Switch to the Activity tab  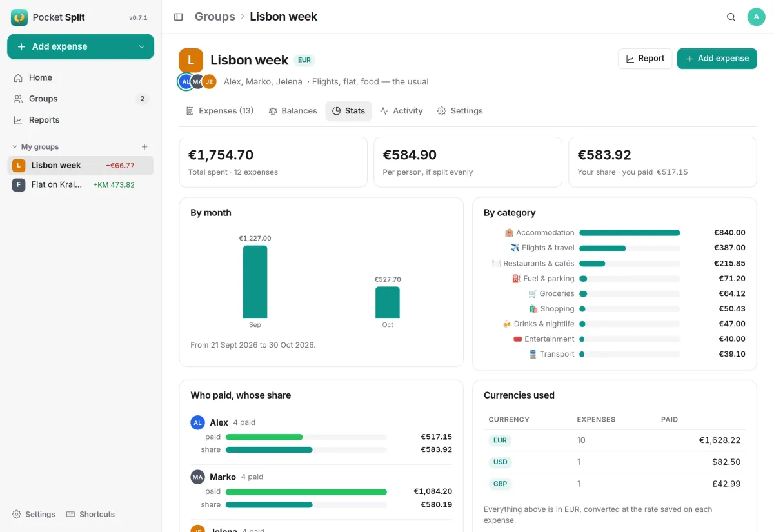click(401, 111)
